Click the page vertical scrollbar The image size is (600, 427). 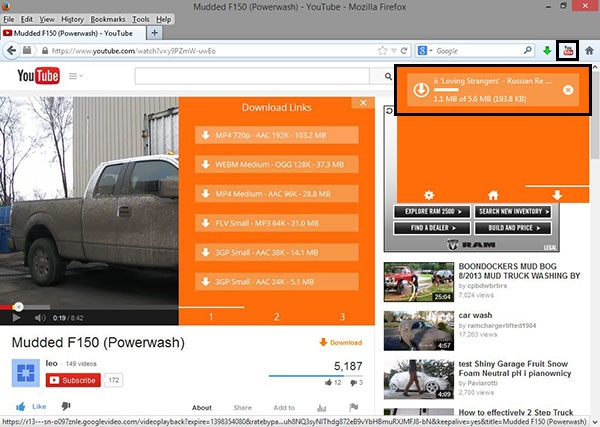coord(595,115)
